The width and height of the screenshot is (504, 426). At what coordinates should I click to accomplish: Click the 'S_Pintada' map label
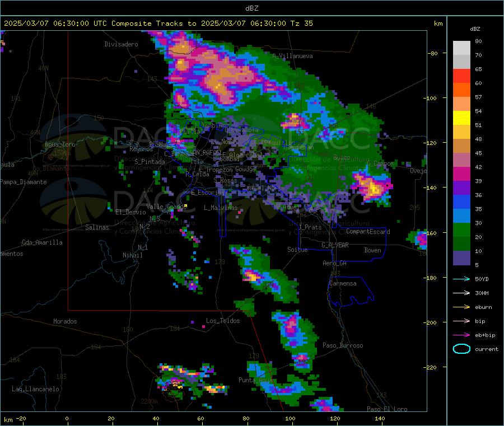click(150, 162)
